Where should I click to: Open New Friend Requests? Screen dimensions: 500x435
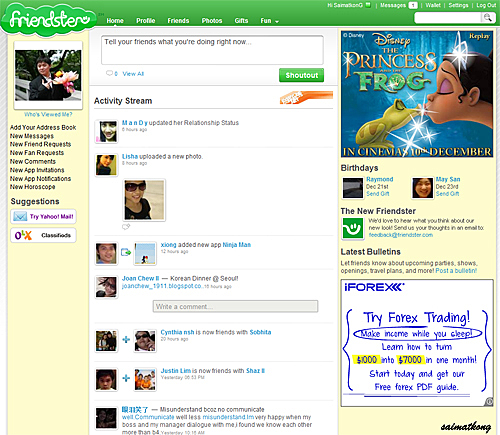point(40,144)
